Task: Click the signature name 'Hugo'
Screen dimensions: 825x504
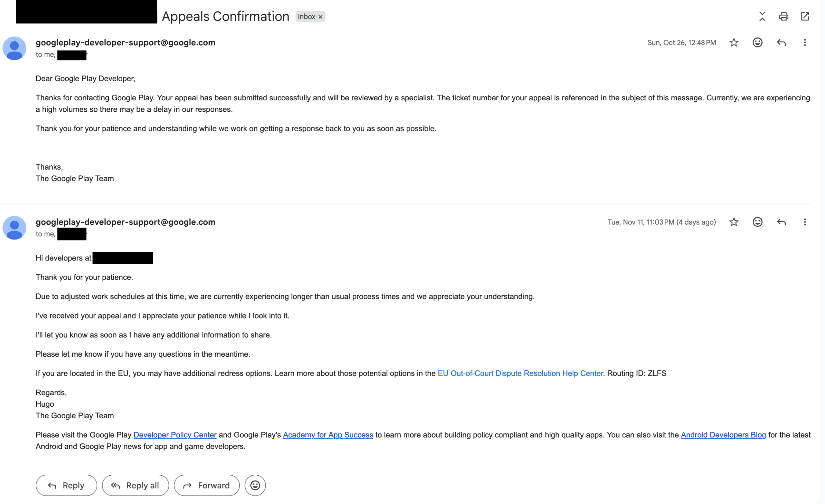Action: (45, 404)
